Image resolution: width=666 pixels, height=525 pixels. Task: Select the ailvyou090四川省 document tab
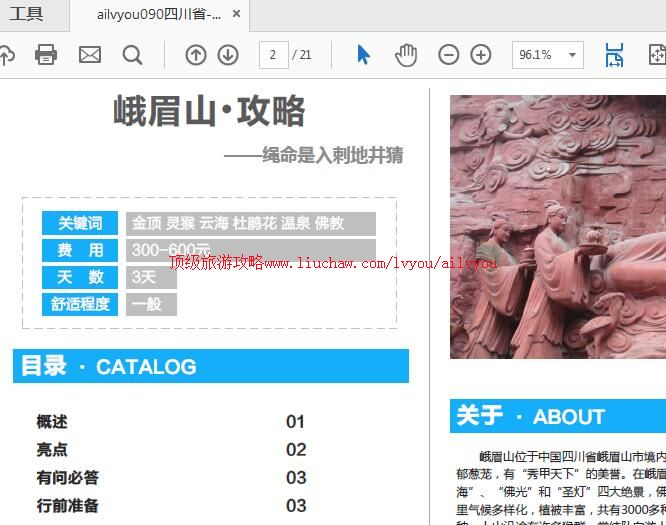pos(158,14)
